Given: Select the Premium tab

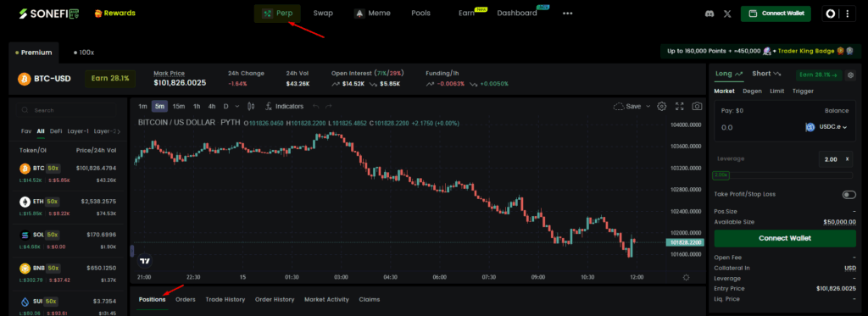Looking at the screenshot, I should (34, 52).
